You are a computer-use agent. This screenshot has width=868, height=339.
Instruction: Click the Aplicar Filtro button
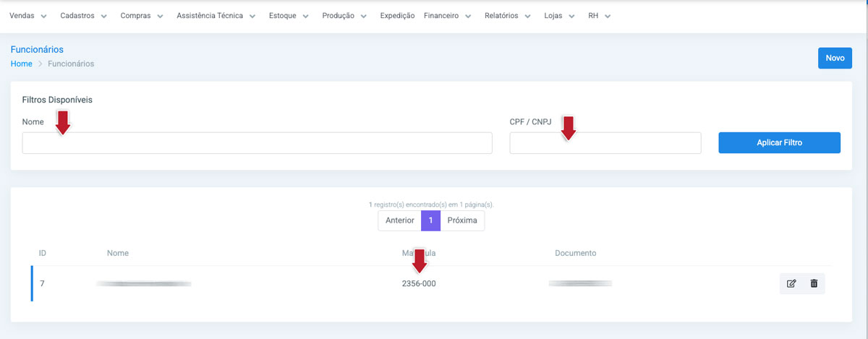[779, 143]
